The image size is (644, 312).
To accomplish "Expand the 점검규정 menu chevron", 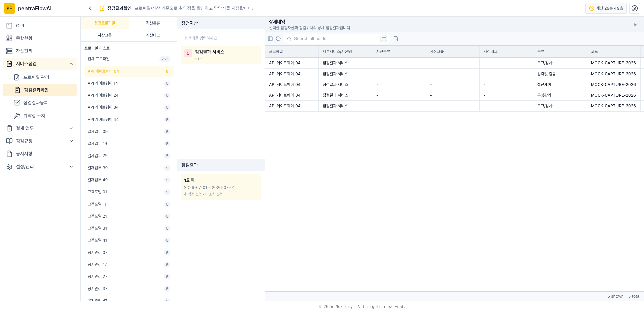I will [x=71, y=141].
